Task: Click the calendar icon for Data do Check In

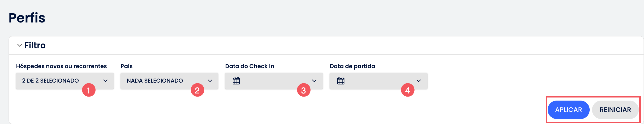Action: pyautogui.click(x=236, y=81)
